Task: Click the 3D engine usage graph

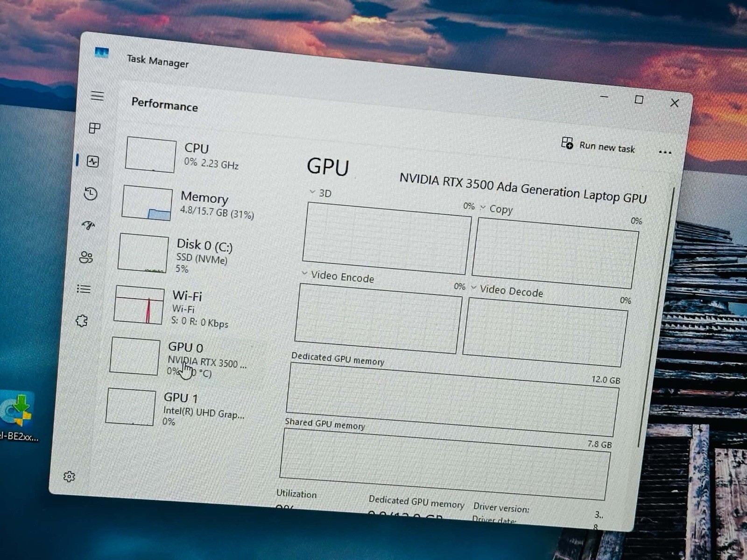Action: pyautogui.click(x=387, y=238)
